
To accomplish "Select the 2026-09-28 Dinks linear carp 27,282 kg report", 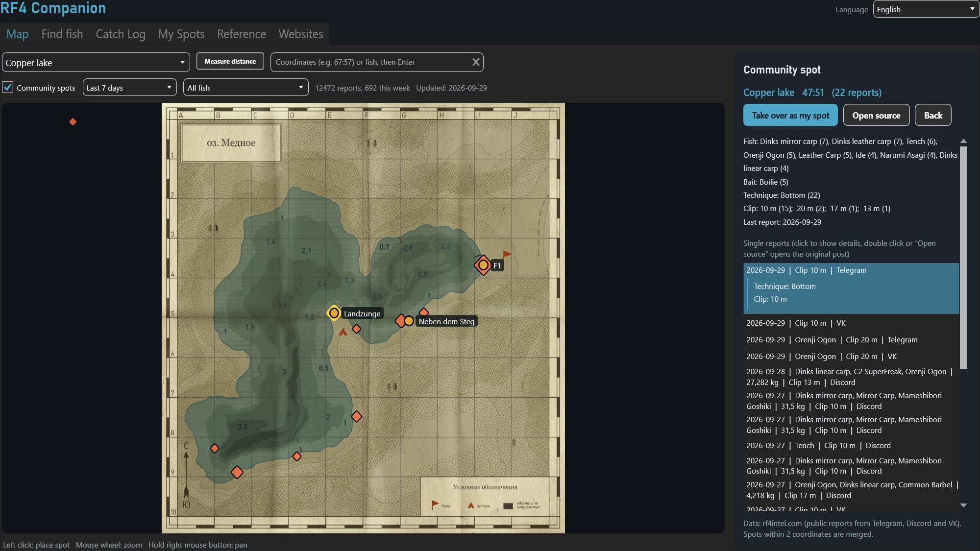I will coord(851,377).
